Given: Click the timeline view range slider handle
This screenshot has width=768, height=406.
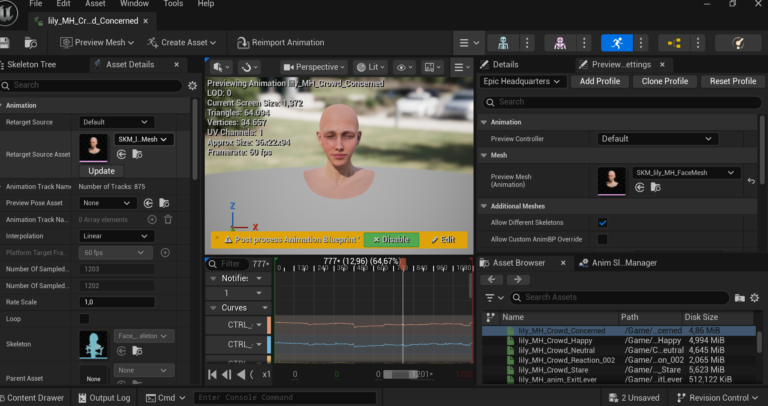Looking at the screenshot, I should [x=399, y=375].
